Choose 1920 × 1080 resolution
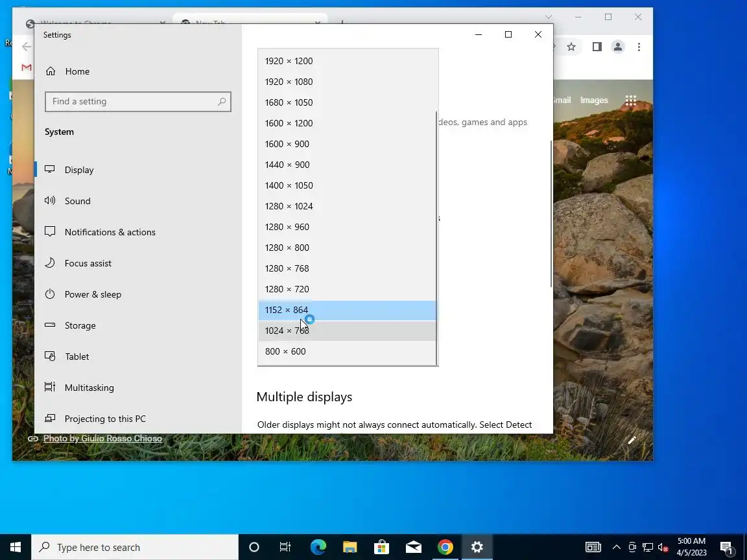The width and height of the screenshot is (747, 560). pyautogui.click(x=347, y=82)
